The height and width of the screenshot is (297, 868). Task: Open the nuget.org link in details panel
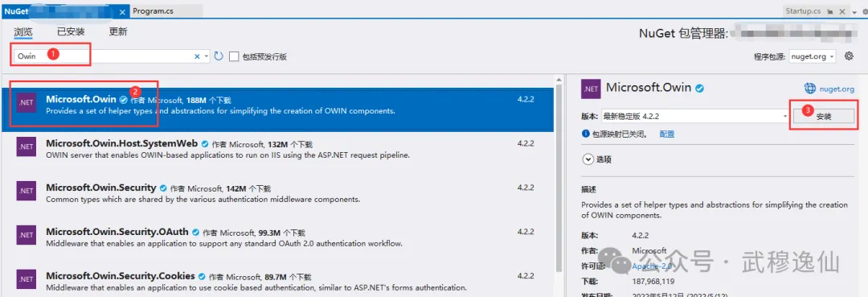pos(837,89)
